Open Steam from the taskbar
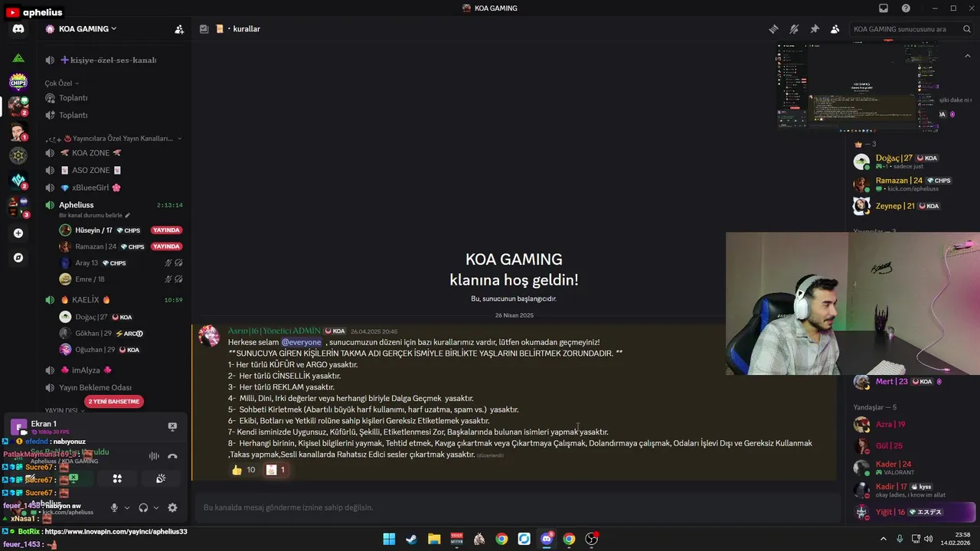This screenshot has width=980, height=551. coord(411,539)
